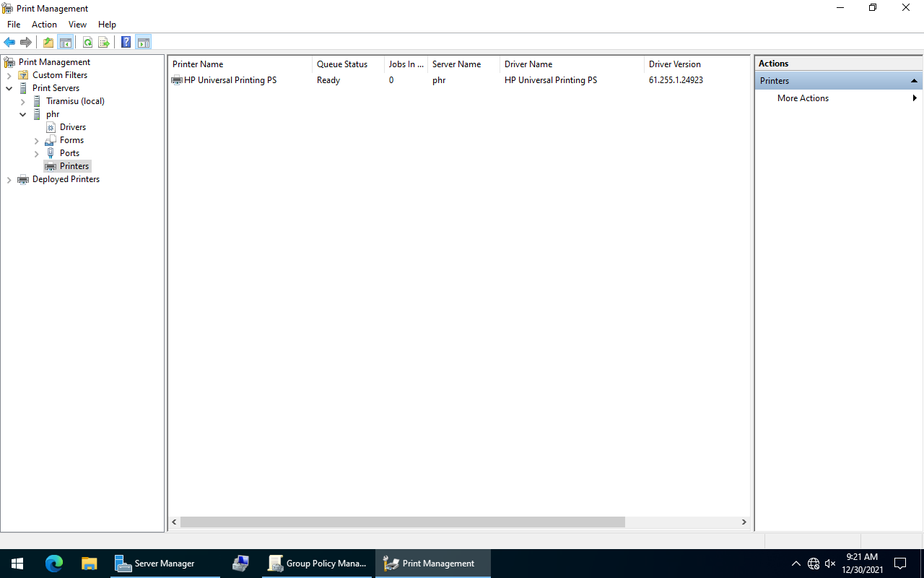Click the Back arrow toolbar button
The width and height of the screenshot is (924, 578).
click(x=9, y=42)
